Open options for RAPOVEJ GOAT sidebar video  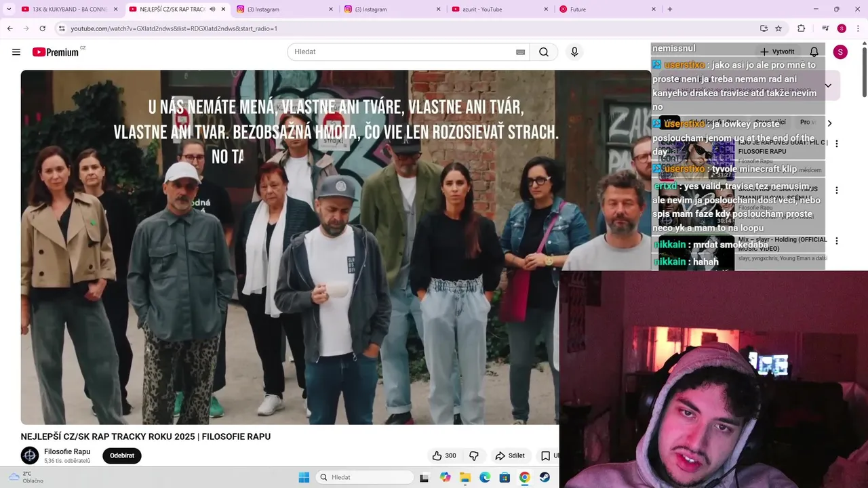837,144
